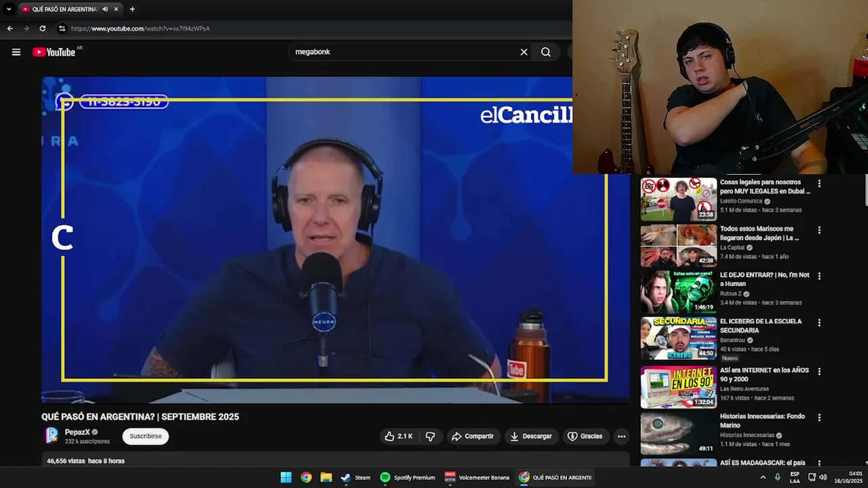Open options menu for Historias Innecesarias video
This screenshot has width=868, height=488.
819,418
